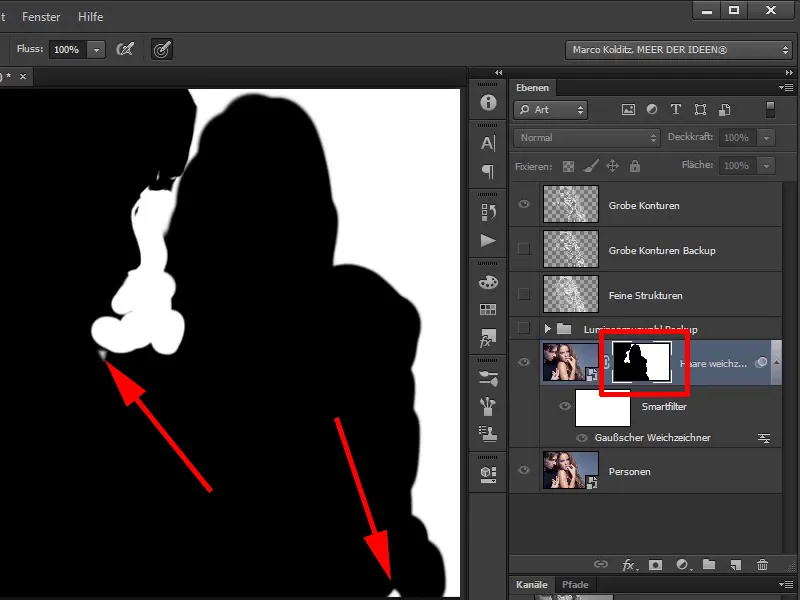Open the Clone Source stamp panel icon

pyautogui.click(x=488, y=434)
